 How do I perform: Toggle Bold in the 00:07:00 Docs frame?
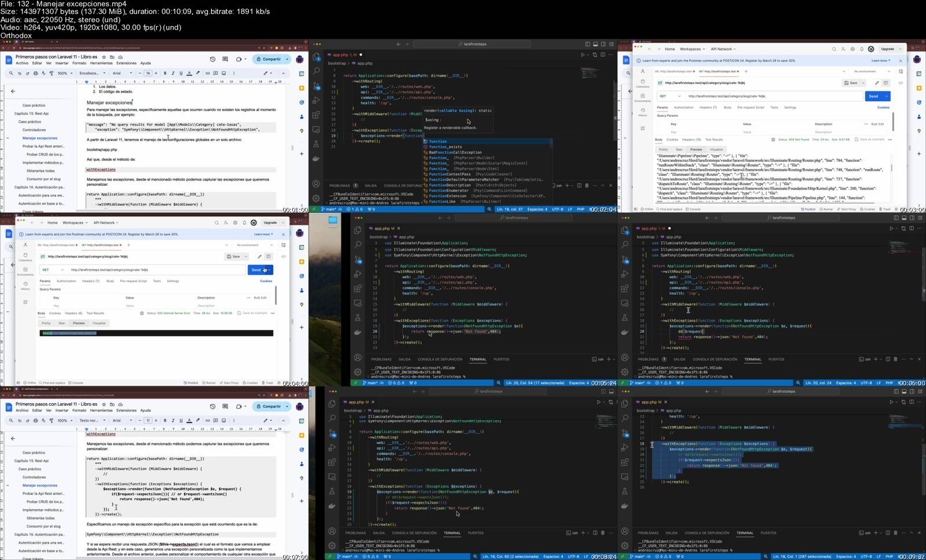(165, 421)
